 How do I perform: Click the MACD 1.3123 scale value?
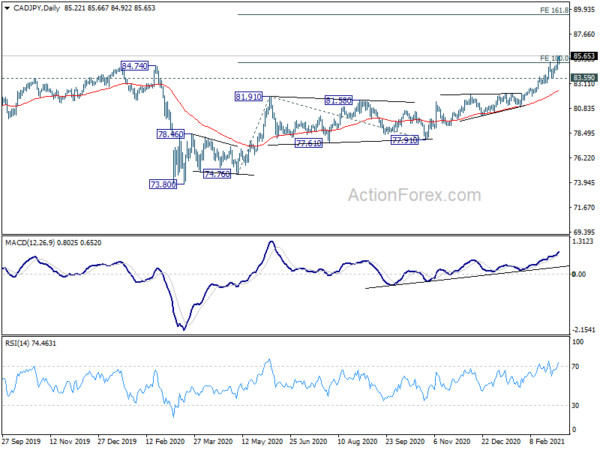[582, 241]
